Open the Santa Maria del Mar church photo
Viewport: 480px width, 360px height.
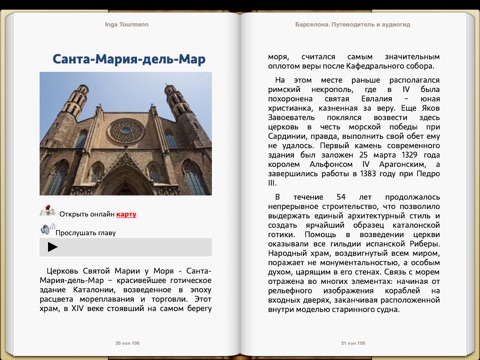(126, 133)
